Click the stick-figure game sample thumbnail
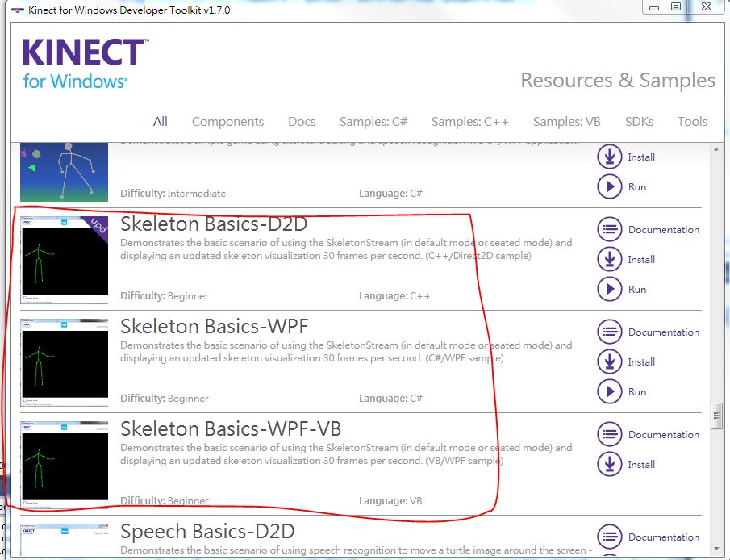 click(x=65, y=172)
